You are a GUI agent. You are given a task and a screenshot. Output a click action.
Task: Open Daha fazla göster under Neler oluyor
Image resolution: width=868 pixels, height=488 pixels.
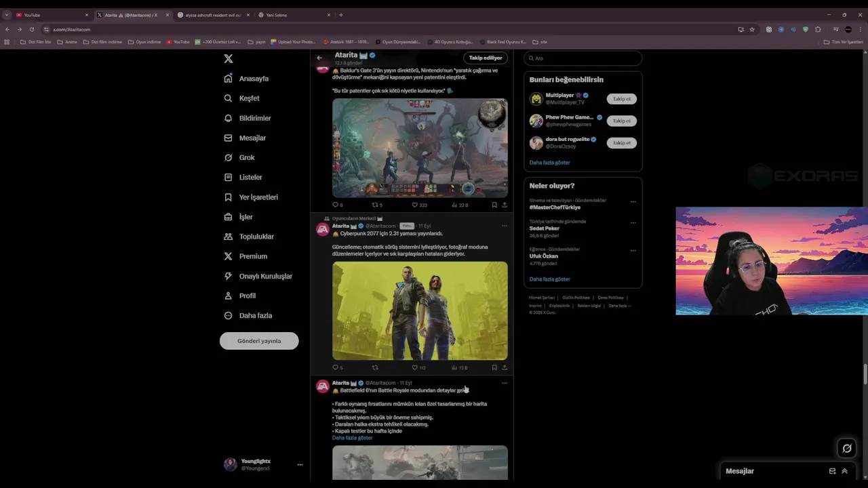point(550,279)
